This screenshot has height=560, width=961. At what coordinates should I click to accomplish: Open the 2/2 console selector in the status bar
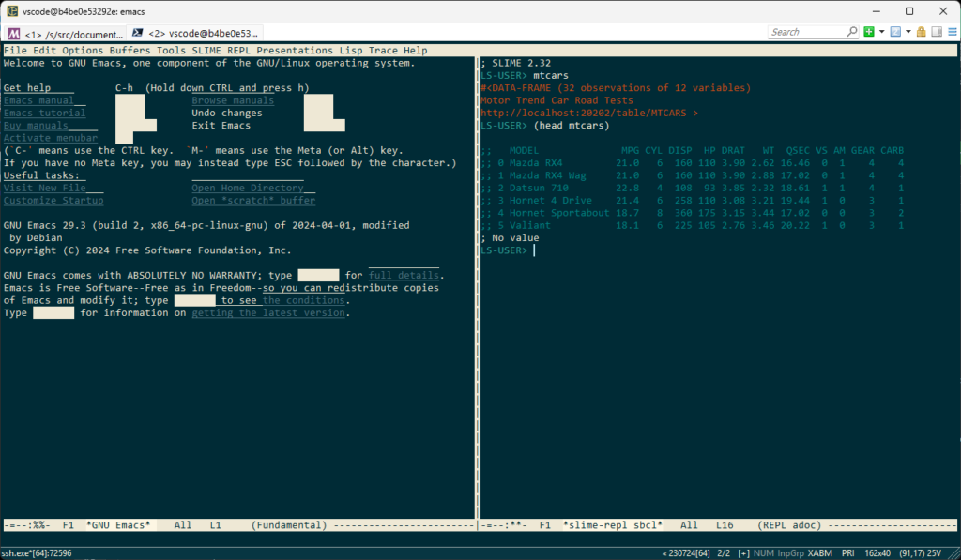[x=724, y=553]
